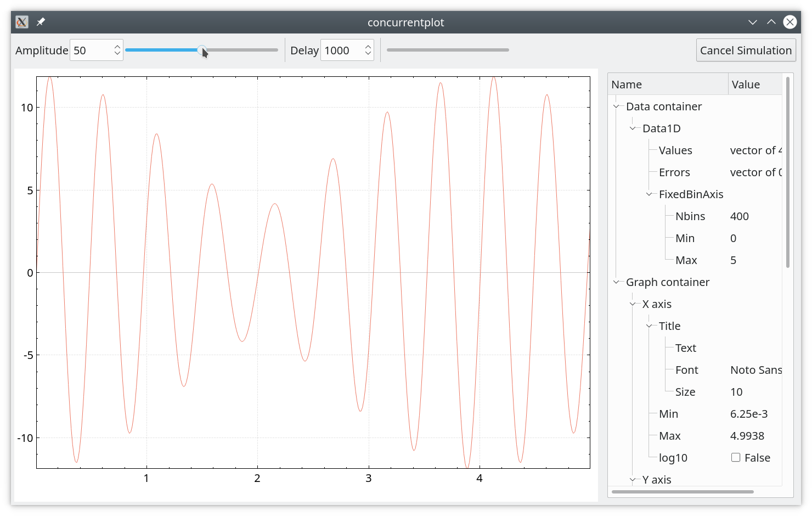Click the Value column header
This screenshot has height=516, width=812.
pos(755,84)
